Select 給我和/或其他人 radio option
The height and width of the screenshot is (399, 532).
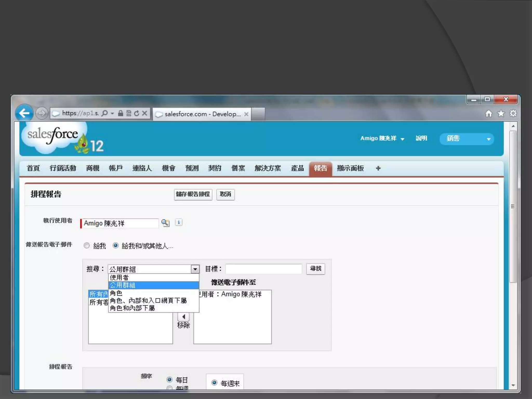[x=116, y=245]
